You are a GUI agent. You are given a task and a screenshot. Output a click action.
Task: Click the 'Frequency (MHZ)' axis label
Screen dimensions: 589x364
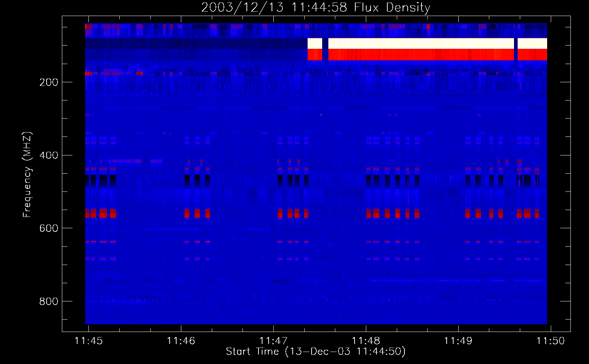(27, 175)
